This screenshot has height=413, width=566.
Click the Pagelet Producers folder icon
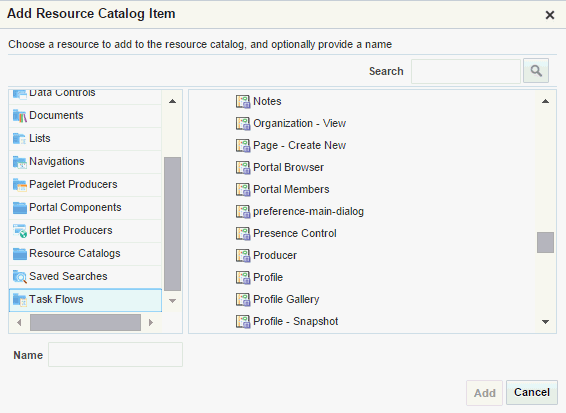[19, 184]
